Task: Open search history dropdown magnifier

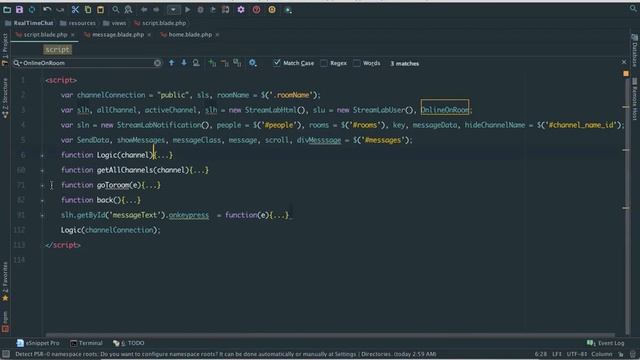Action: [17, 63]
